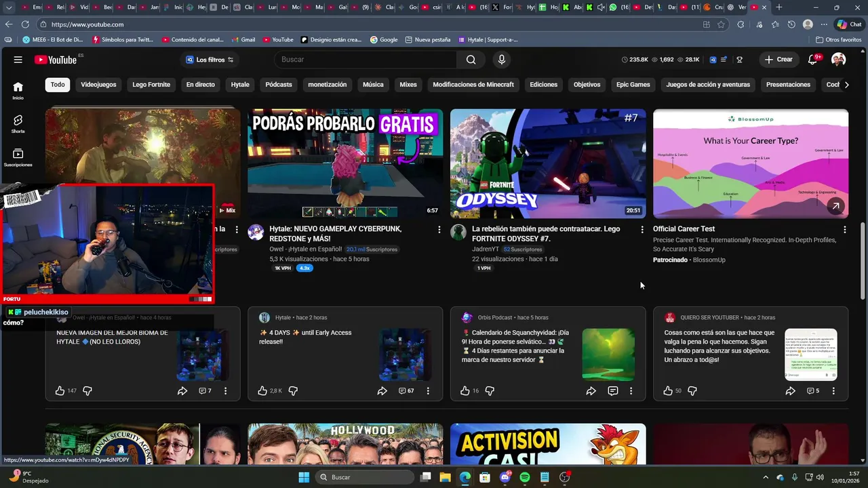Open the account avatar menu
Image resolution: width=868 pixels, height=488 pixels.
point(839,60)
